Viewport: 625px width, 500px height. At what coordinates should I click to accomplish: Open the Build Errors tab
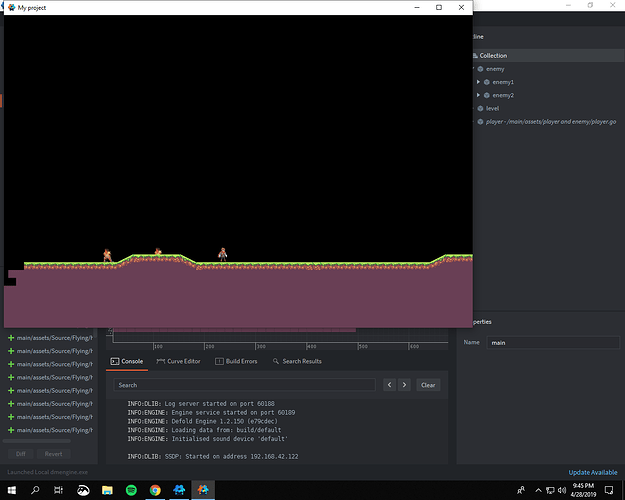pyautogui.click(x=236, y=361)
